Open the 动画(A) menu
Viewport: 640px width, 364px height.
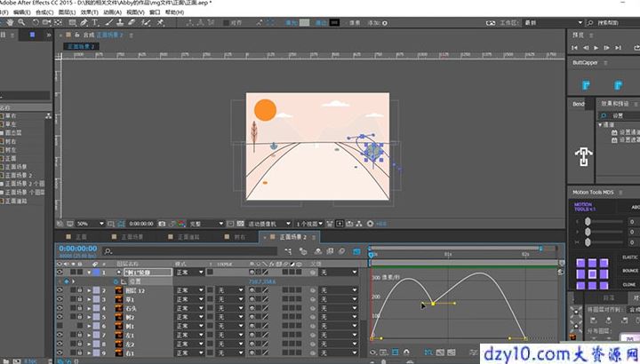click(x=112, y=12)
